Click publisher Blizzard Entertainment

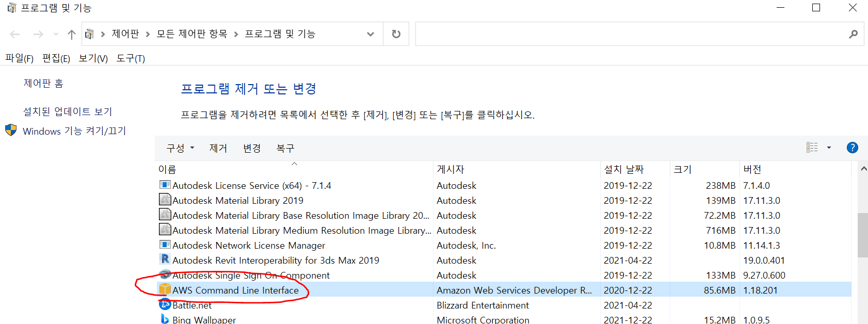(x=483, y=305)
